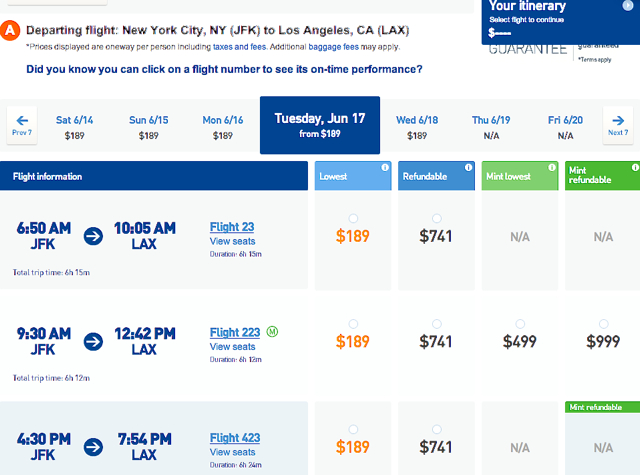Click arrow icon for 6:50 AM JFK flight
Viewport: 640px width, 475px height.
pos(93,236)
